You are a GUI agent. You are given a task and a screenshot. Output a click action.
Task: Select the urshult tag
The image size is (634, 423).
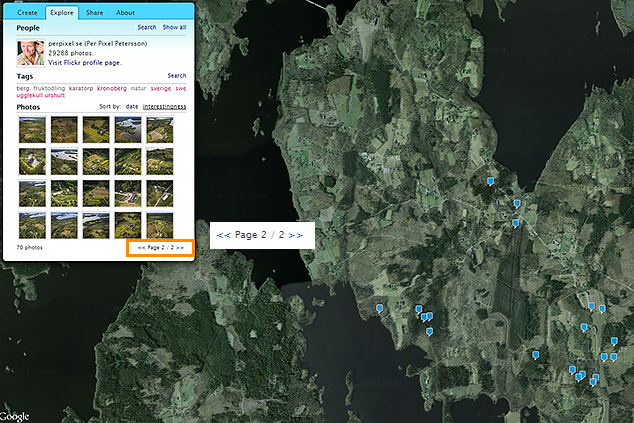click(55, 95)
